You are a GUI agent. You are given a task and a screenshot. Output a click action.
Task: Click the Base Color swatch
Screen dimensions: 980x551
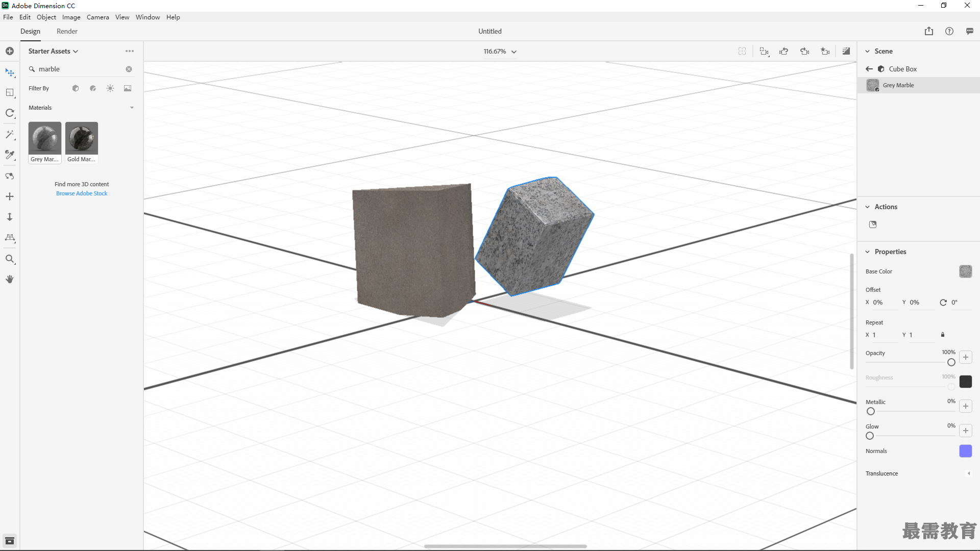point(966,271)
